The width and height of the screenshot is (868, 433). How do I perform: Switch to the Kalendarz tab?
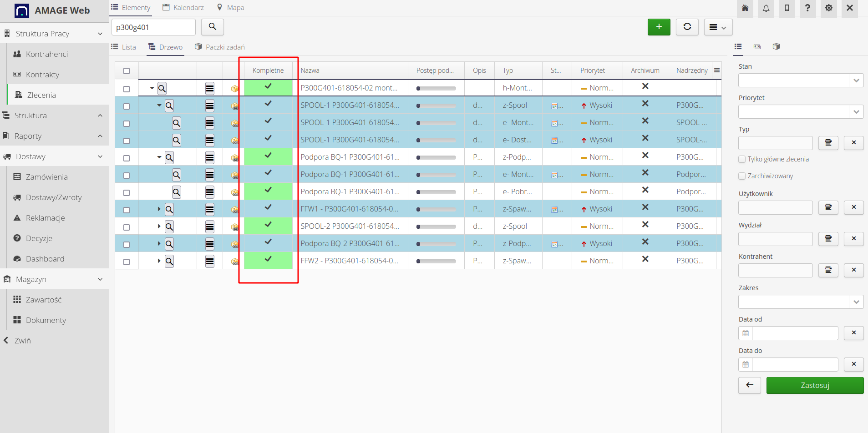point(183,7)
